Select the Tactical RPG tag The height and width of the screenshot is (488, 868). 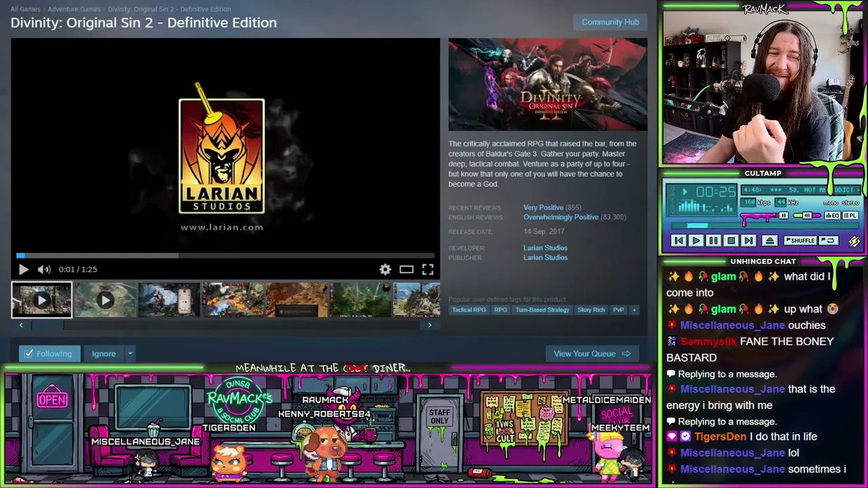(x=469, y=310)
